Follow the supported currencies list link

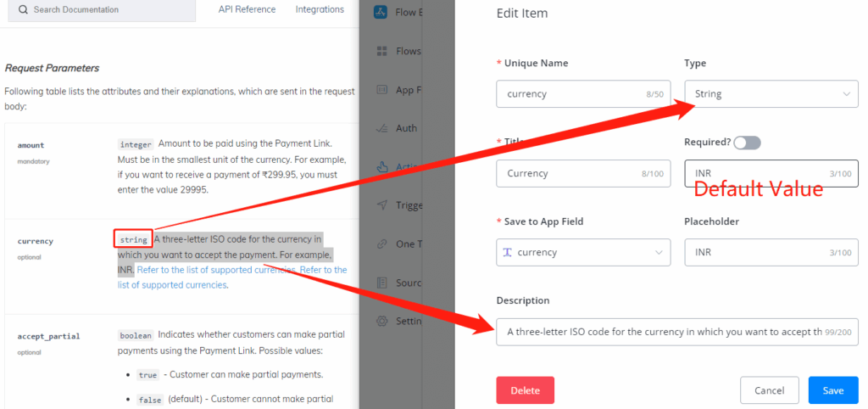click(x=216, y=270)
